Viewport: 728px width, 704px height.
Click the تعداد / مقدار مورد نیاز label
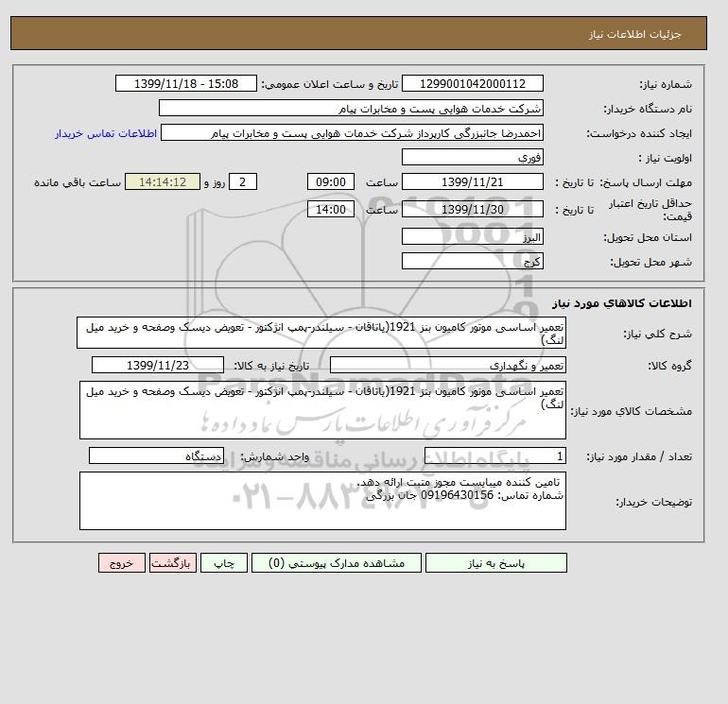point(639,456)
